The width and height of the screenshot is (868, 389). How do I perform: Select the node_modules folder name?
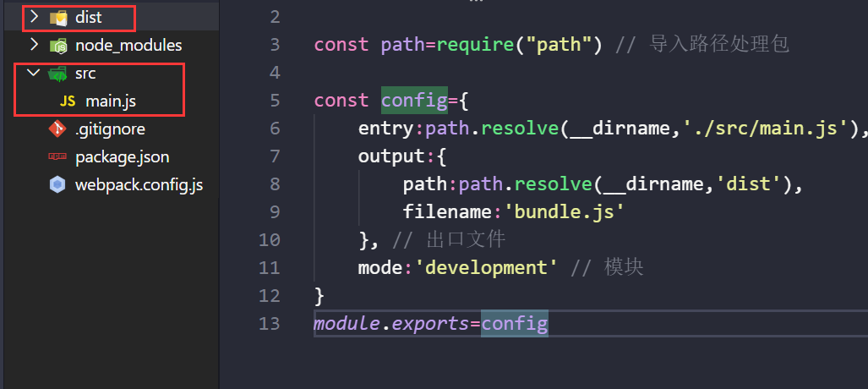tap(128, 46)
